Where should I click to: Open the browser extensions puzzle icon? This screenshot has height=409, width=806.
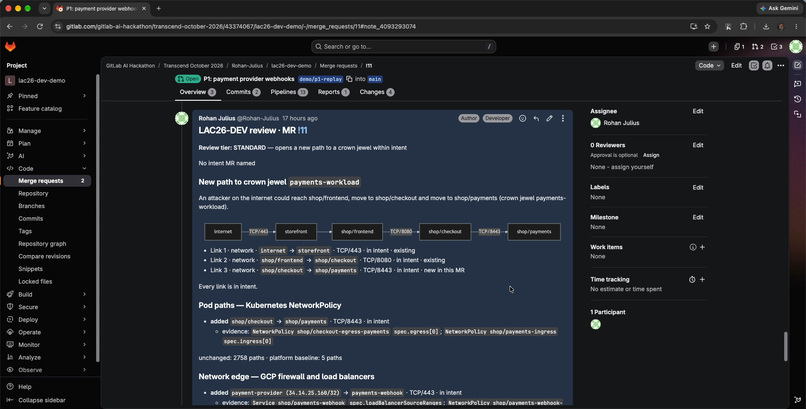point(743,26)
